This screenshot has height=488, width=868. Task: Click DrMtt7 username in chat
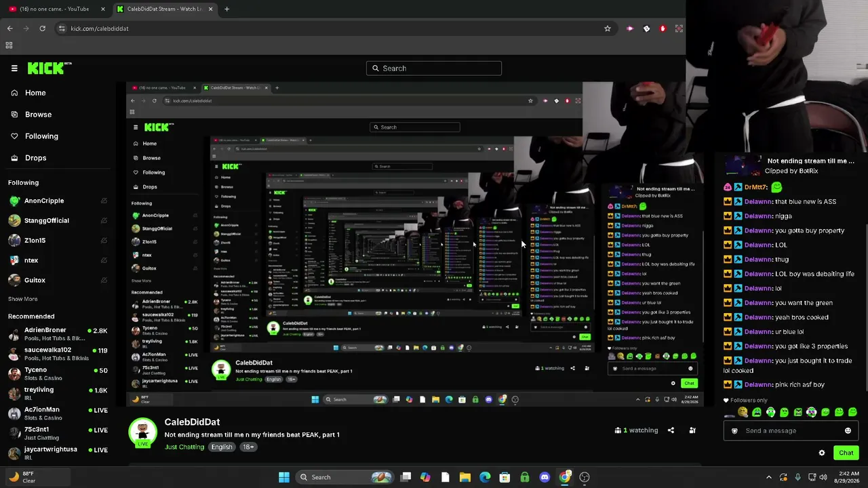[755, 187]
